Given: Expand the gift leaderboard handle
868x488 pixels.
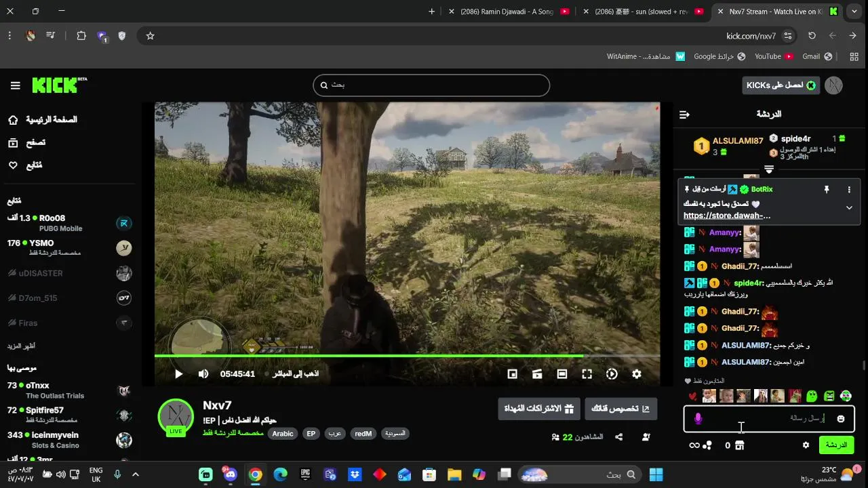Looking at the screenshot, I should pyautogui.click(x=769, y=169).
